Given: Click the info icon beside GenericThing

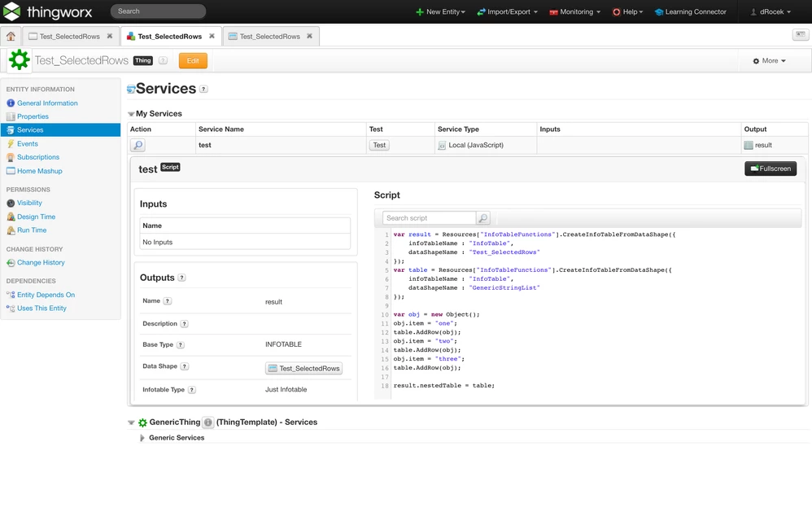Looking at the screenshot, I should (207, 423).
